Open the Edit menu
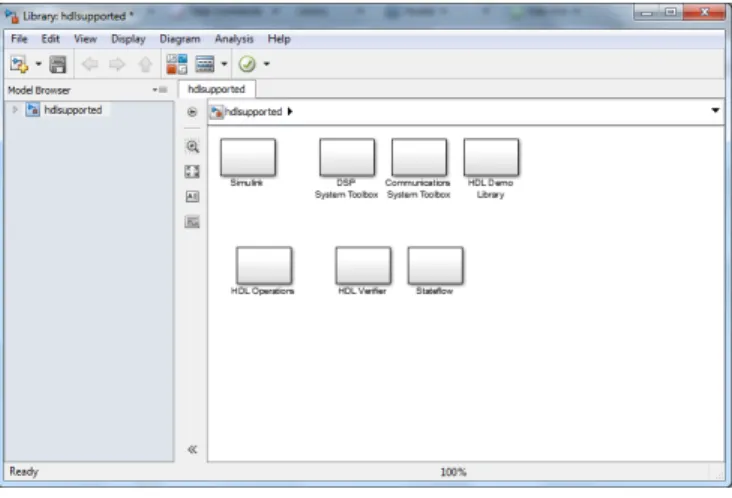The height and width of the screenshot is (498, 732). (50, 39)
